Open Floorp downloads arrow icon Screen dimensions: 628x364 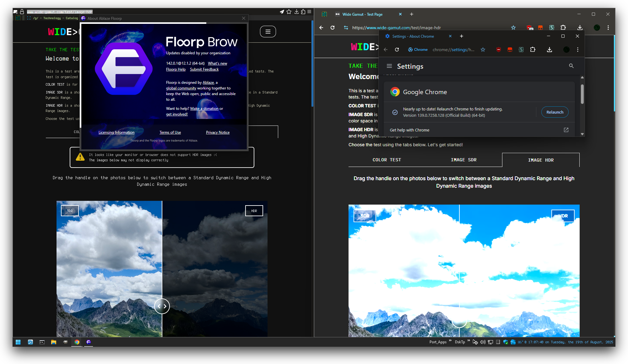[x=296, y=12]
